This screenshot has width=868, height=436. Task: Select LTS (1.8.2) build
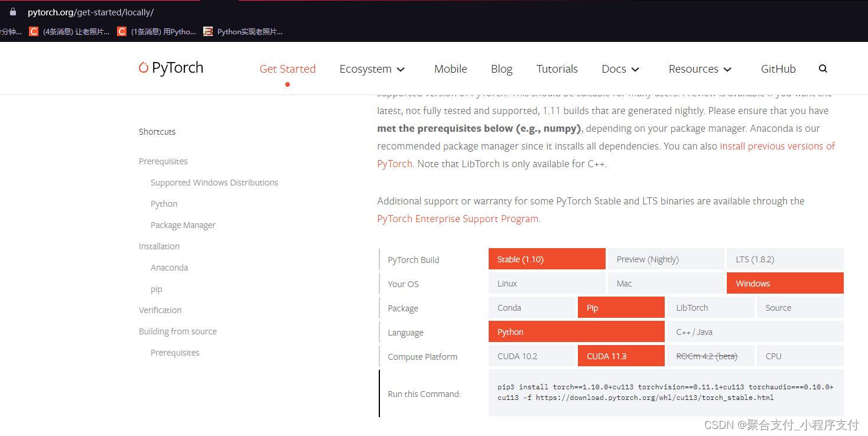coord(785,259)
